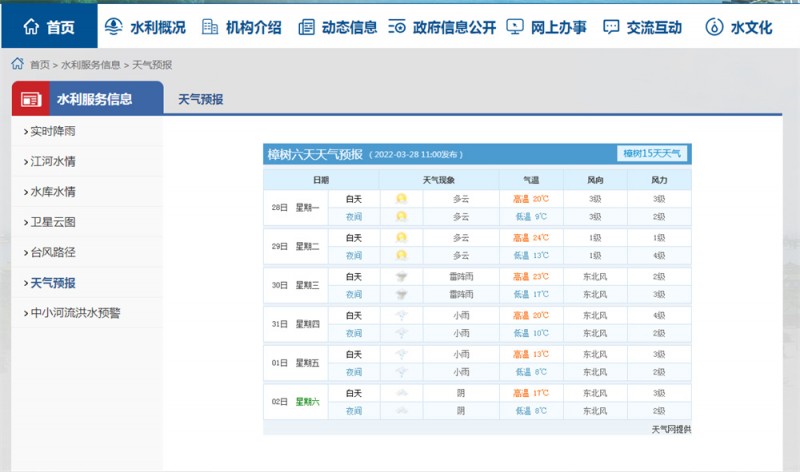Click breadcrumb link 首页
The image size is (800, 472).
[x=40, y=65]
